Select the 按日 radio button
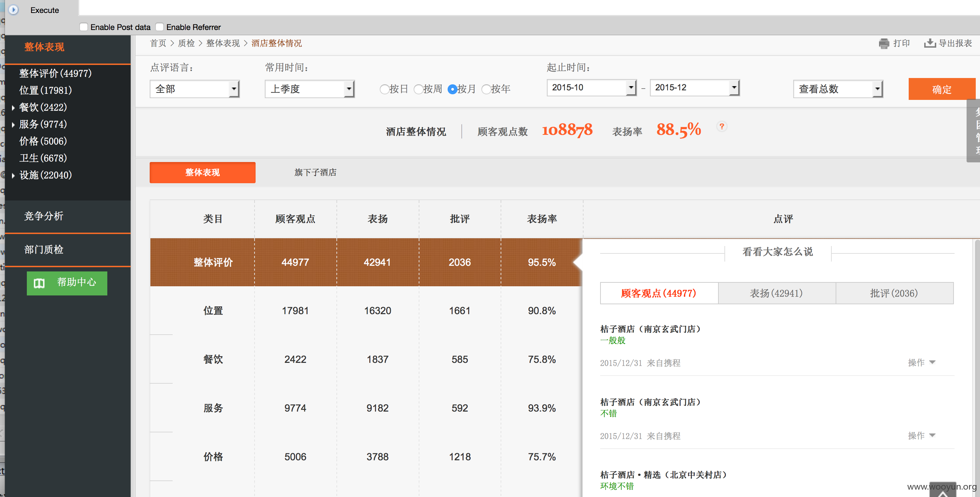Screen dimensions: 980x497 coord(384,89)
